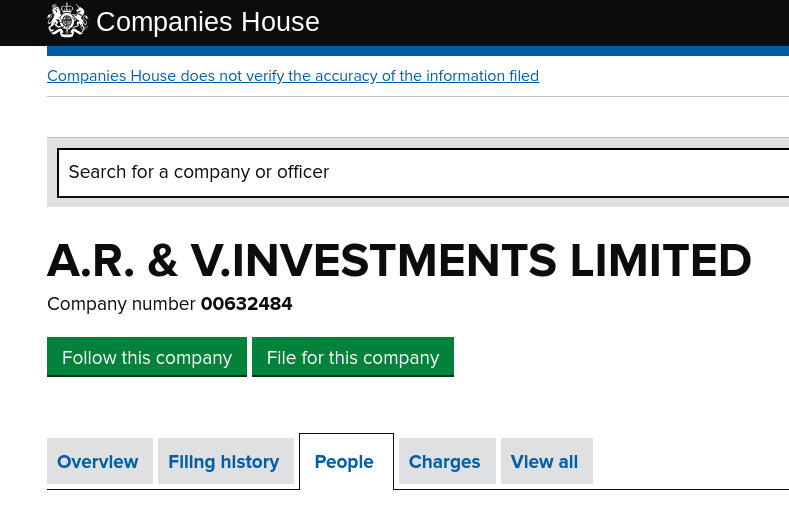Switch to the Overview tab

(x=98, y=462)
